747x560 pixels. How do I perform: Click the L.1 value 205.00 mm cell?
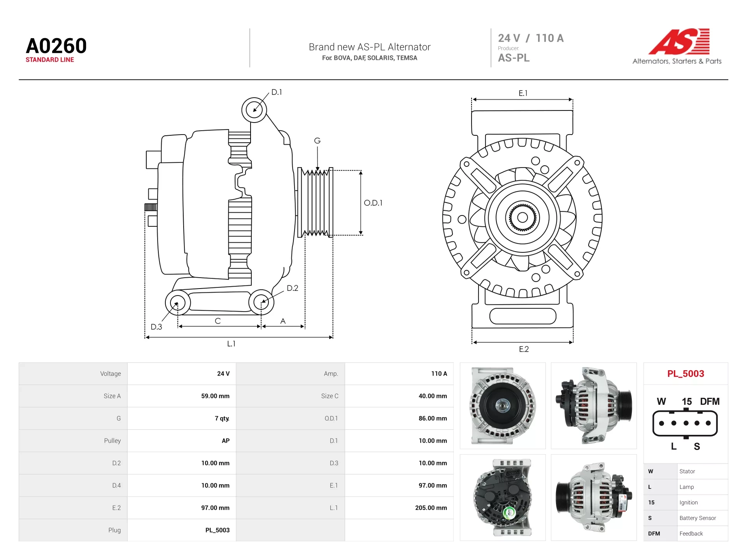click(x=399, y=508)
